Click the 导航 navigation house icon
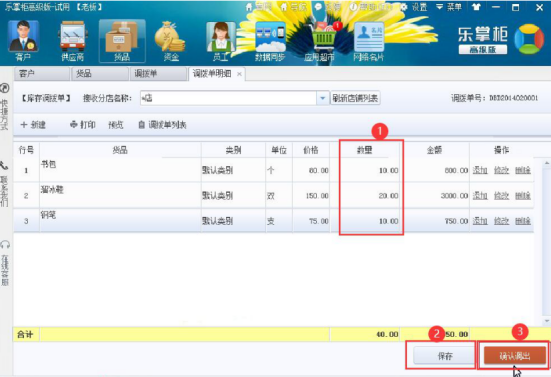 [x=284, y=7]
